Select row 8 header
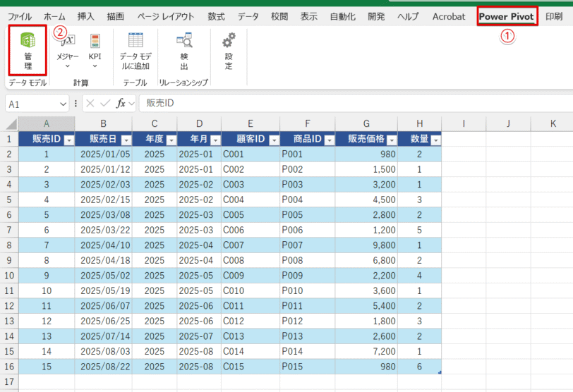Image resolution: width=573 pixels, height=392 pixels. coord(9,245)
